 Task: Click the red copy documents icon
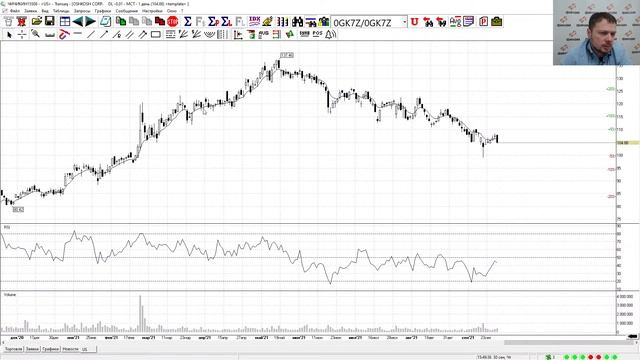[160, 22]
